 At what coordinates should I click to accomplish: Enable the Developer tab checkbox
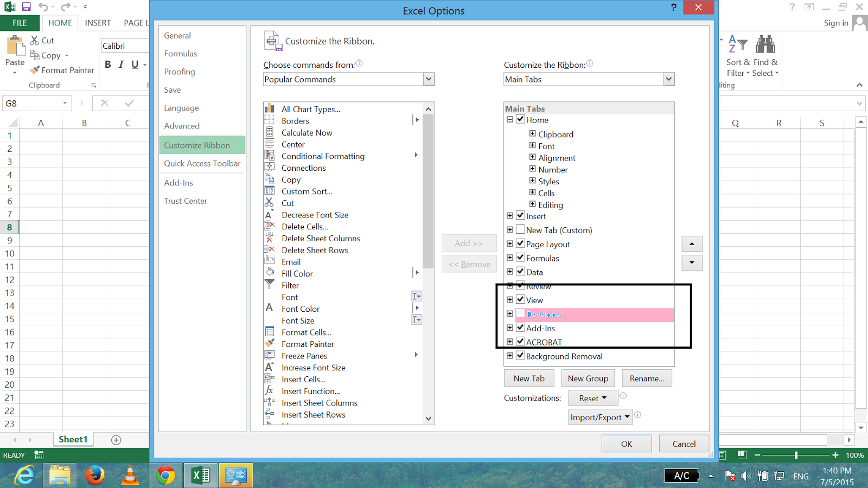click(x=520, y=313)
